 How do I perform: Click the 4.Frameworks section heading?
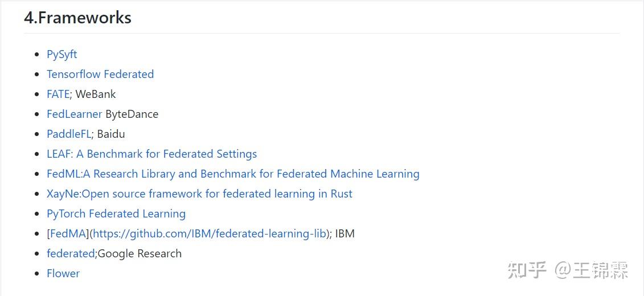coord(77,18)
